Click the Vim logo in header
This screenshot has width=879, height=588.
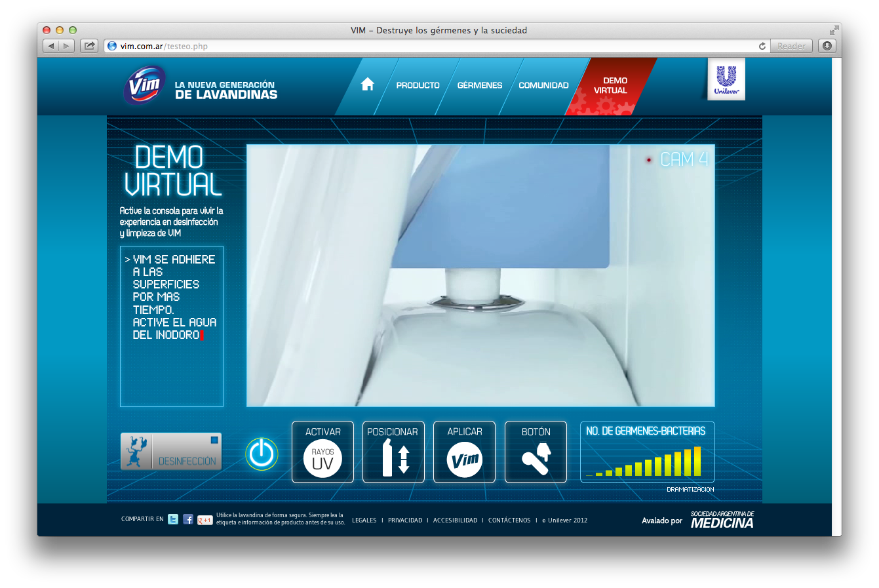pyautogui.click(x=144, y=85)
